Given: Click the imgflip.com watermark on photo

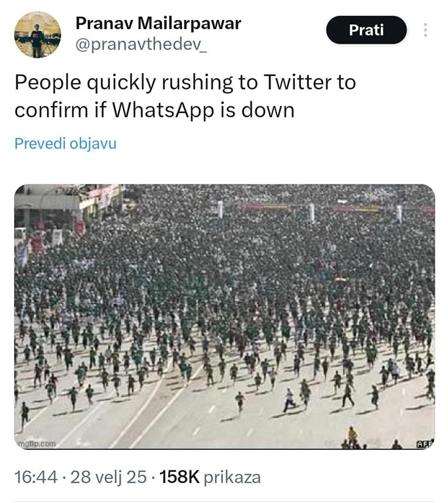Looking at the screenshot, I should tap(36, 443).
